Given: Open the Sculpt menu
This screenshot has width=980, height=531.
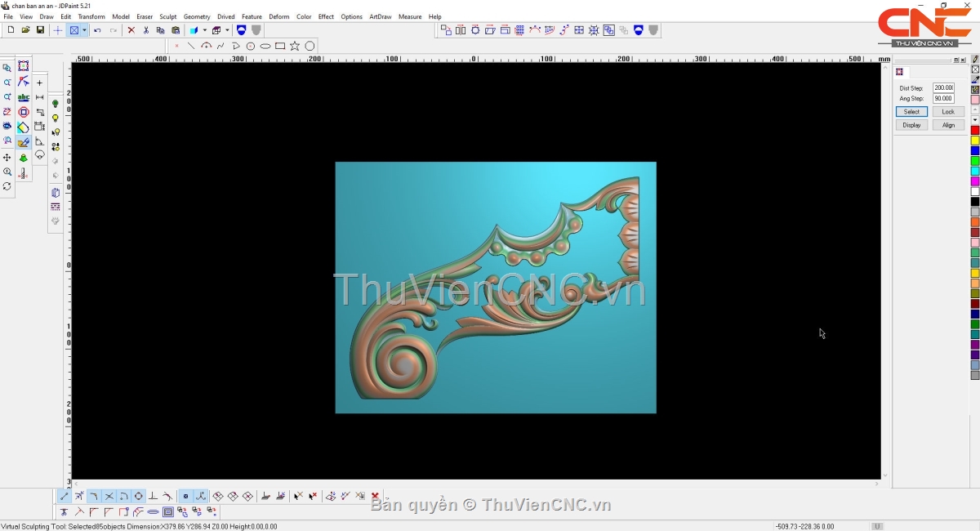Looking at the screenshot, I should [167, 16].
